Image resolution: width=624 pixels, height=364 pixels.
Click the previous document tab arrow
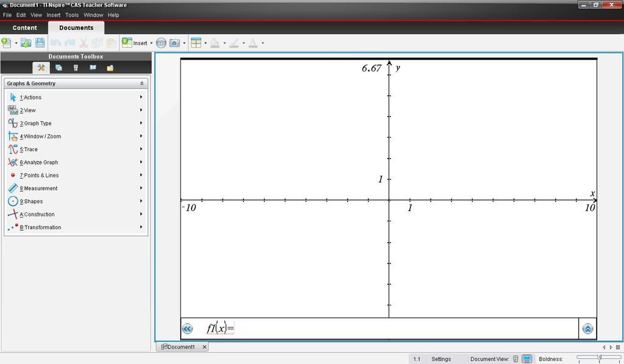pyautogui.click(x=604, y=348)
